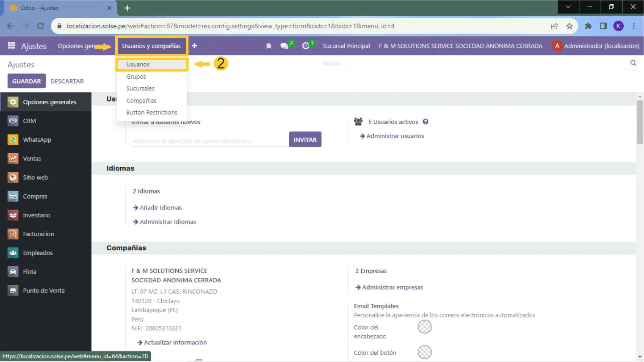Viewport: 644px width, 362px height.
Task: Bookmark this page with the star icon
Action: click(x=569, y=26)
